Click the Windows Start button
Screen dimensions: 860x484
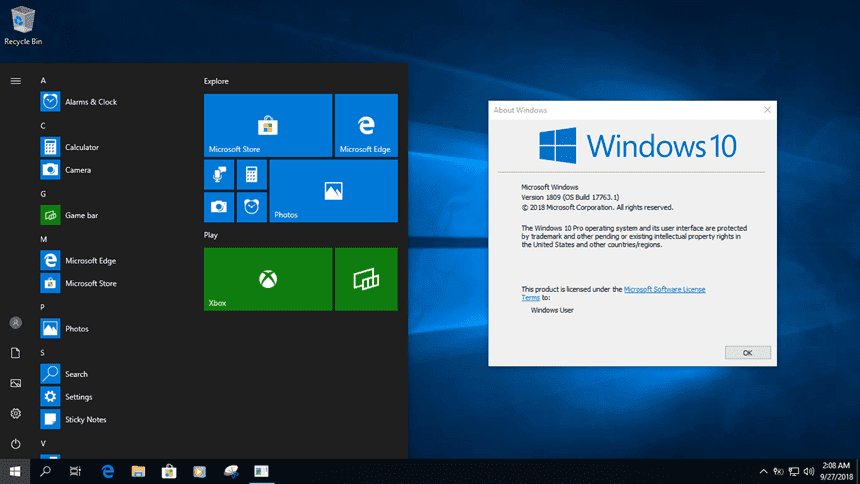[15, 471]
